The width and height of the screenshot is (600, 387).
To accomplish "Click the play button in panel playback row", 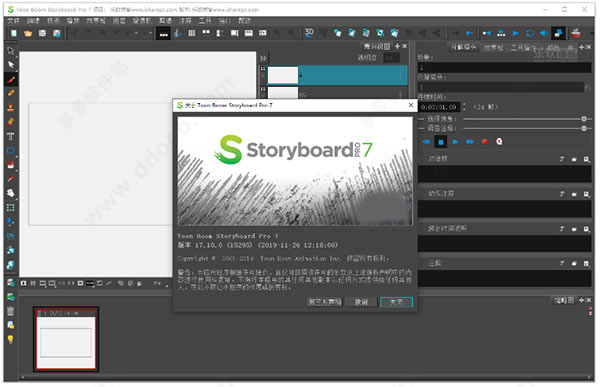I will [455, 142].
